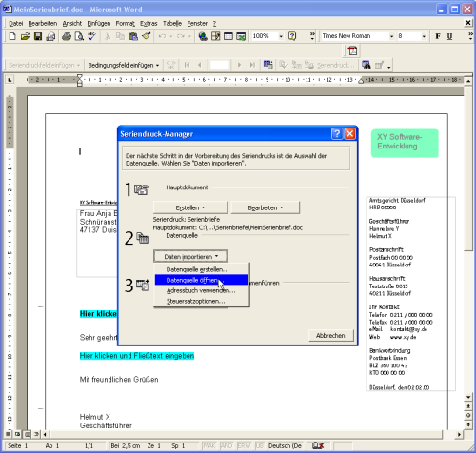Open Erstellen dropdown button in dialog
This screenshot has height=453, width=476.
pyautogui.click(x=190, y=207)
